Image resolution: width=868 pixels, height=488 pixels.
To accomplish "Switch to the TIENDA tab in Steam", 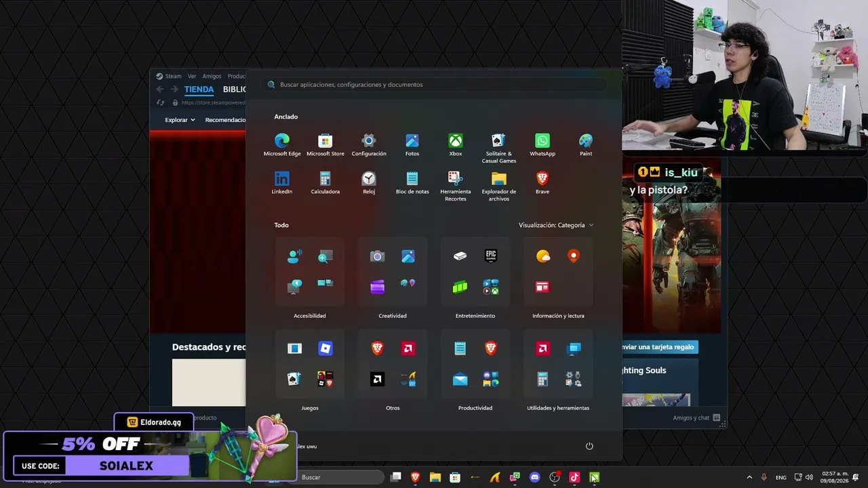I will pyautogui.click(x=199, y=89).
